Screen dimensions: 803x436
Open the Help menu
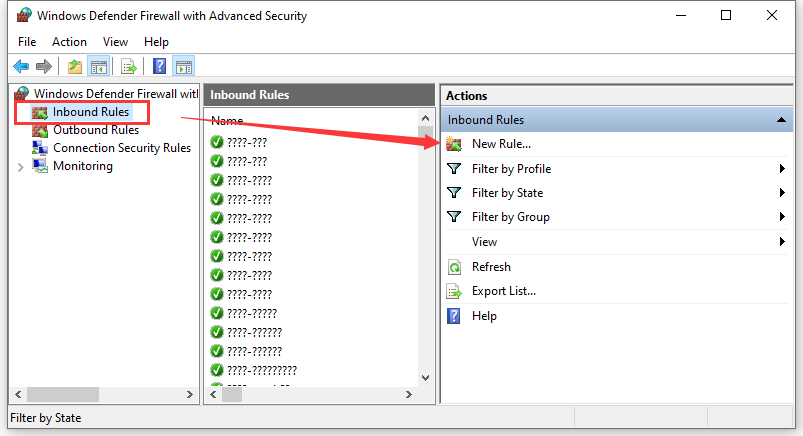(x=156, y=42)
